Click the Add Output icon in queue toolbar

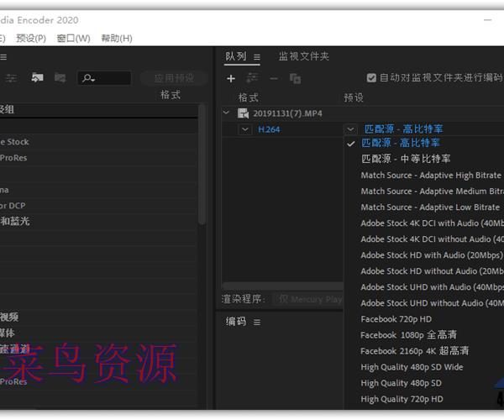(252, 78)
